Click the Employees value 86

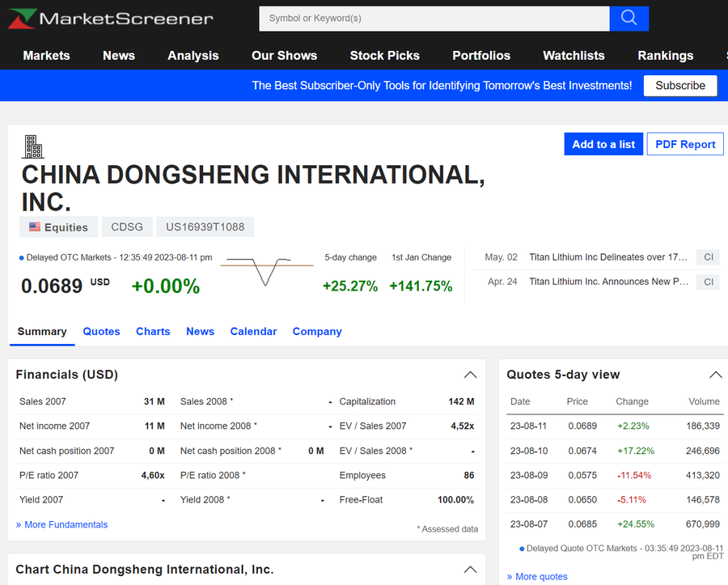(469, 476)
